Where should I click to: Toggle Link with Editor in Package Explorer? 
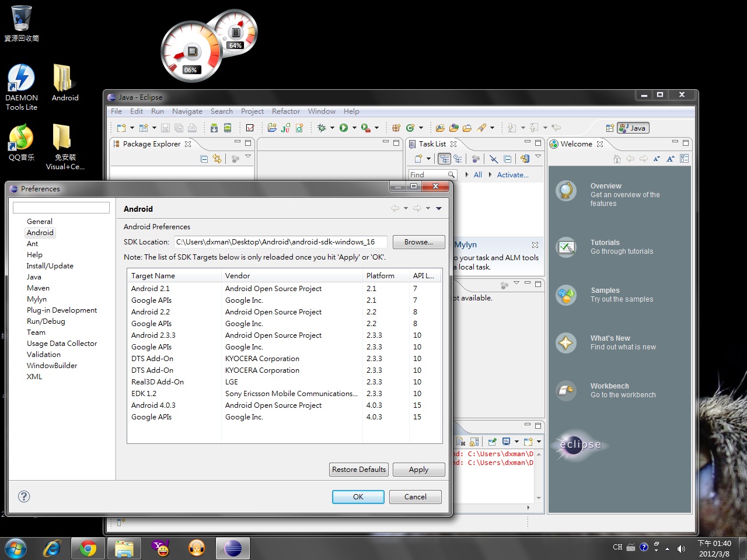point(217,159)
